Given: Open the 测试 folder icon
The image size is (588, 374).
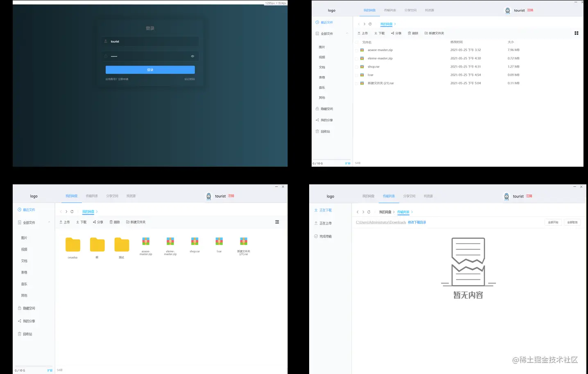Looking at the screenshot, I should tap(122, 245).
